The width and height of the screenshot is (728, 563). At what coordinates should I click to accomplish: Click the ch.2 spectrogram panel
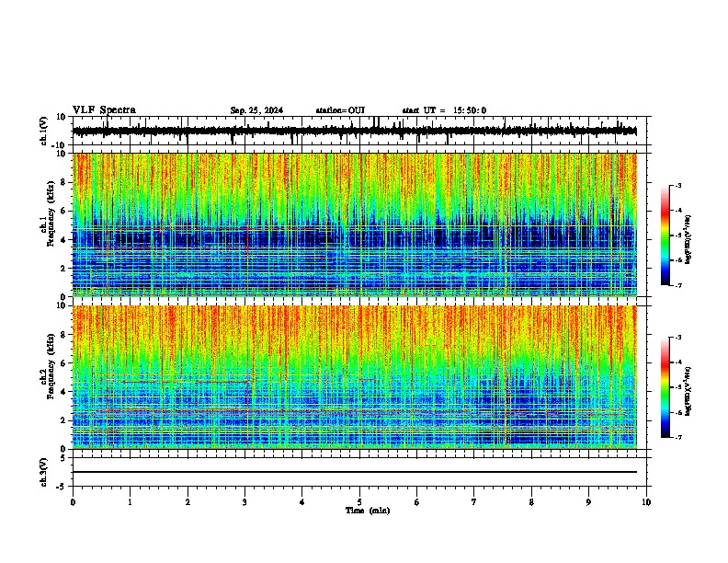[355, 377]
